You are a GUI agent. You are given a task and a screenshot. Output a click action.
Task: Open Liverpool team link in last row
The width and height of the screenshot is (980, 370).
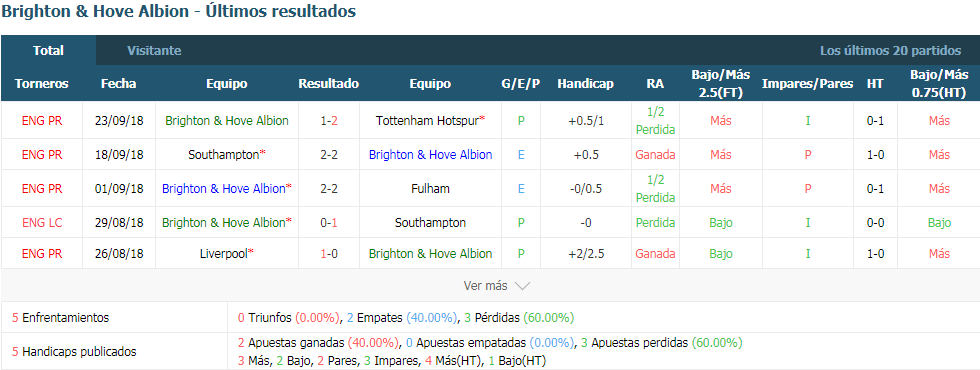click(224, 254)
